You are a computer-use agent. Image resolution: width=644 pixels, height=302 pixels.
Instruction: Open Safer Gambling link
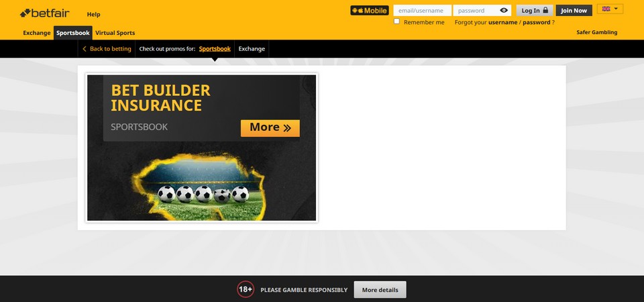pos(597,32)
